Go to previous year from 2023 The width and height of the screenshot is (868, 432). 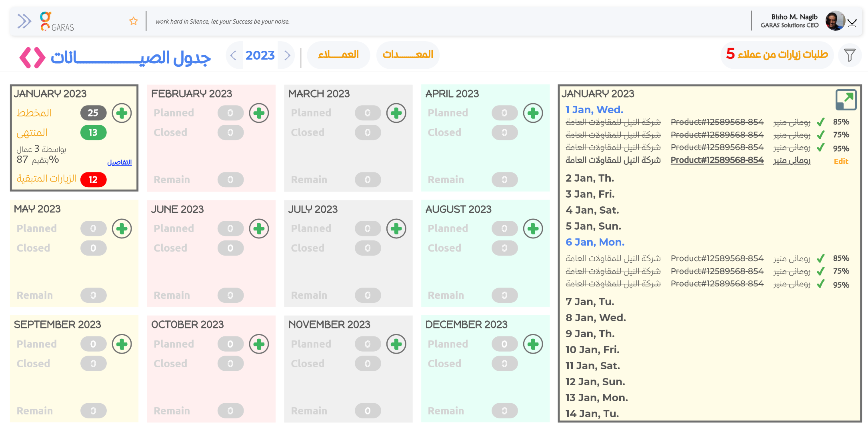[234, 55]
